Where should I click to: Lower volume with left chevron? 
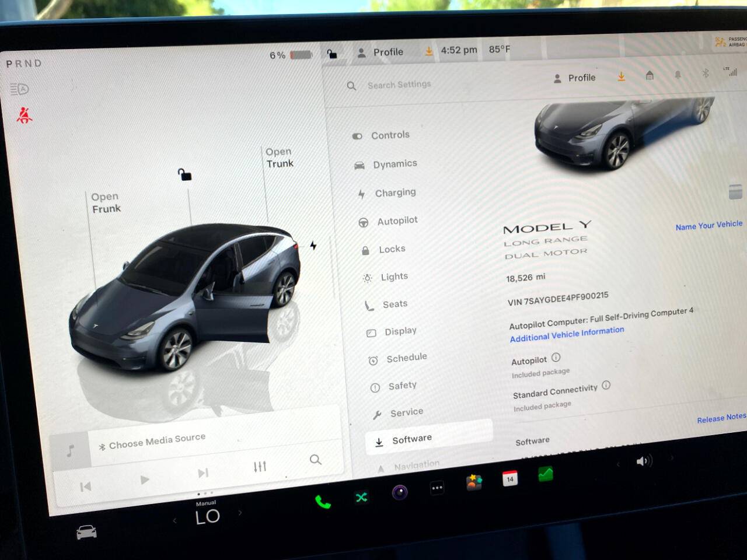(619, 464)
